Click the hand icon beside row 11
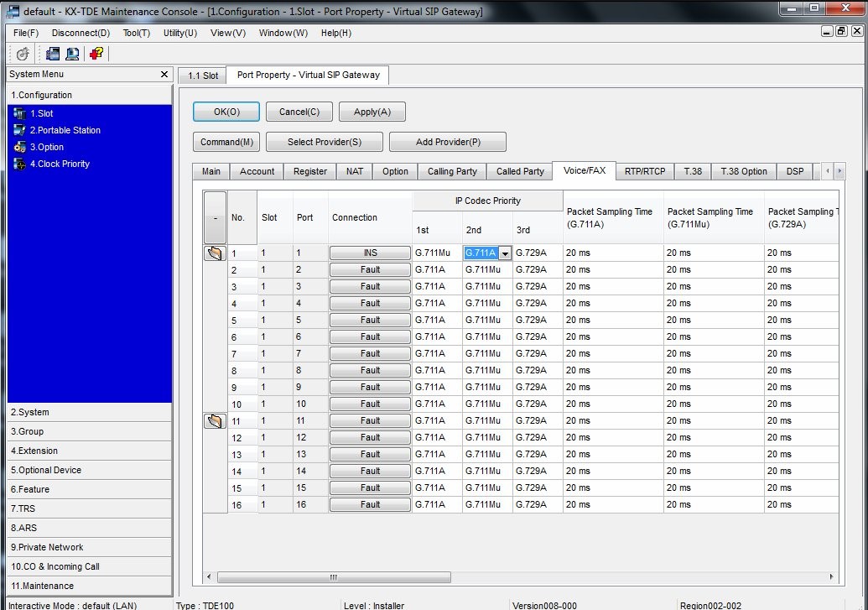The image size is (868, 610). click(215, 421)
